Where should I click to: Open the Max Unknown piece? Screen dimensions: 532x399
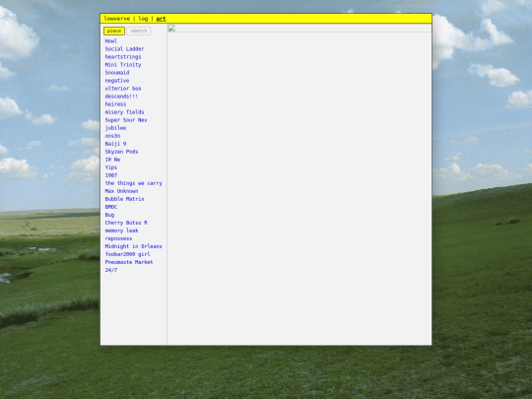point(121,191)
